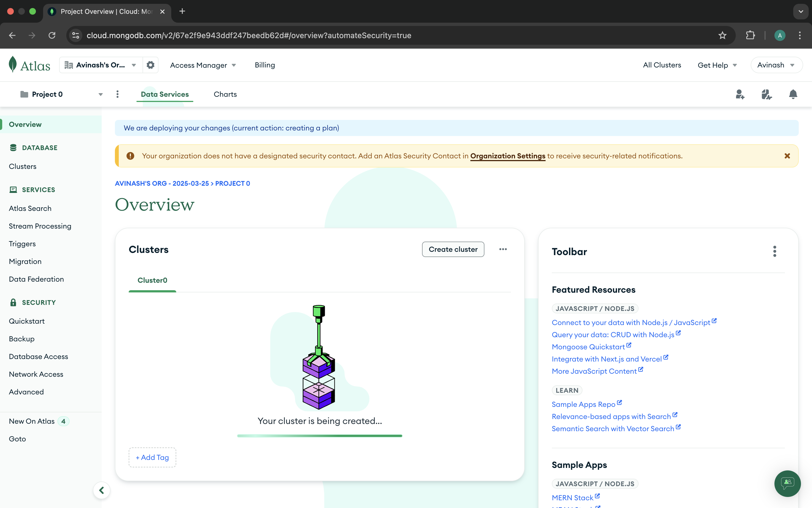Open Toolbar vertical dots menu
The height and width of the screenshot is (508, 812).
coord(774,251)
